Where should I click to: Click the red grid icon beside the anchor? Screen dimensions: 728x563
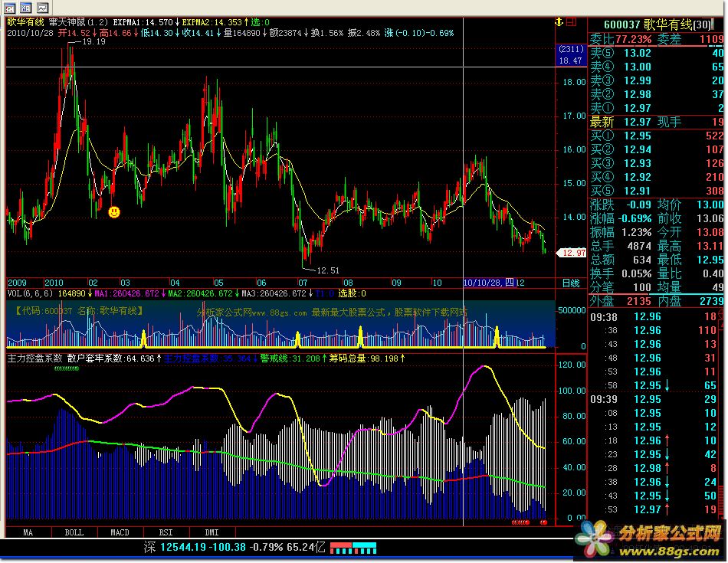coord(572,21)
